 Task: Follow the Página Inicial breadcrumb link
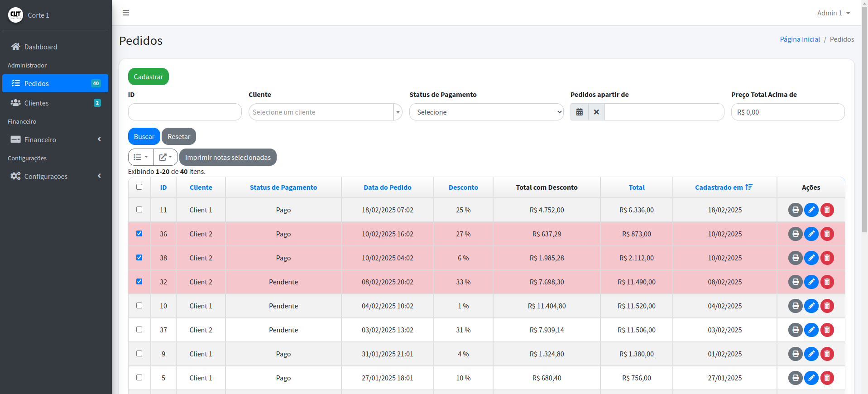tap(800, 39)
